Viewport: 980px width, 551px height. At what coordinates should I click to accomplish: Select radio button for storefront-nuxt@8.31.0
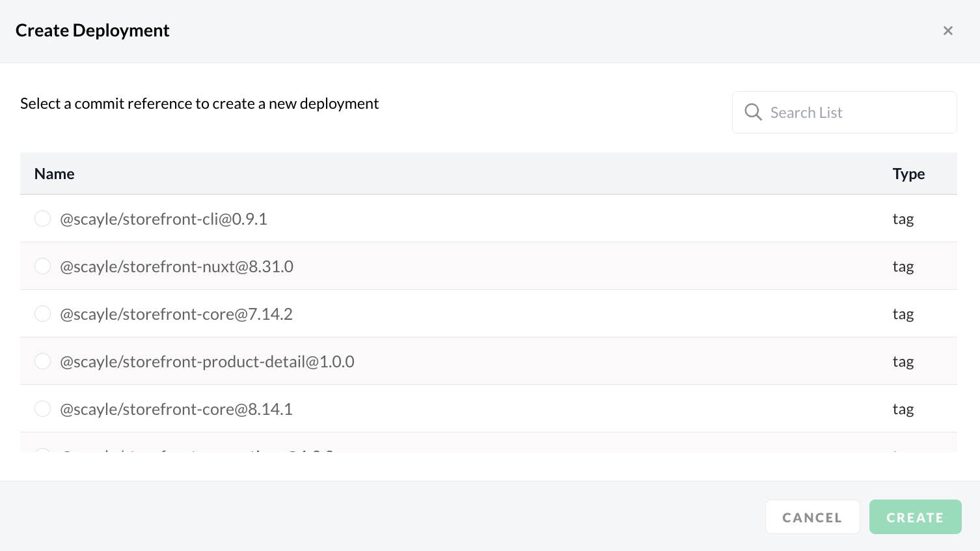pos(42,266)
